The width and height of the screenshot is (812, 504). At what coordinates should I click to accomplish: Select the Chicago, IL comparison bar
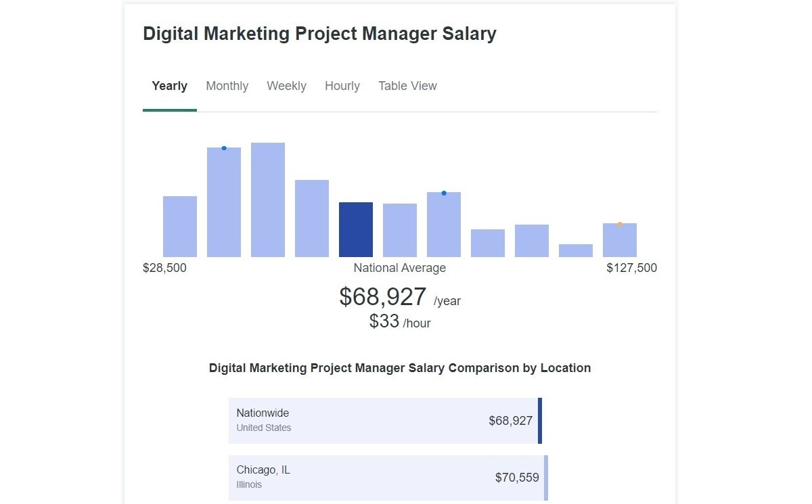click(x=384, y=477)
